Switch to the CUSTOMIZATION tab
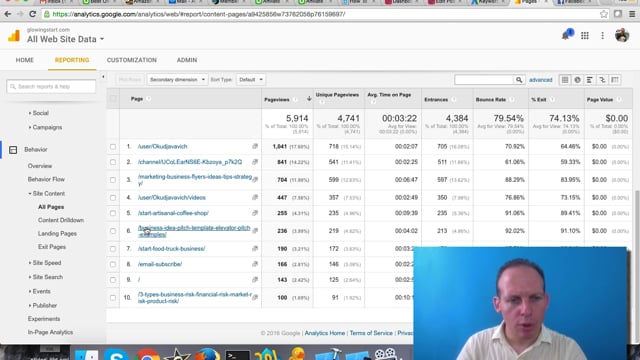 (131, 60)
